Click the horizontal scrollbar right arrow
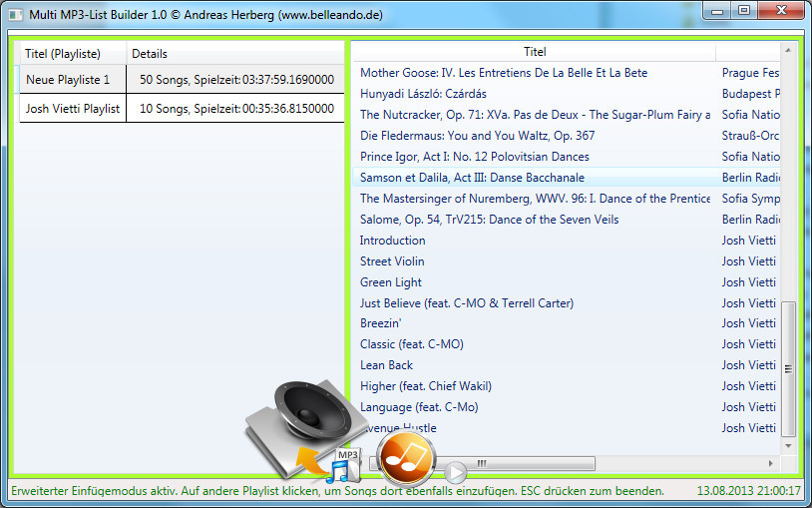 point(770,463)
